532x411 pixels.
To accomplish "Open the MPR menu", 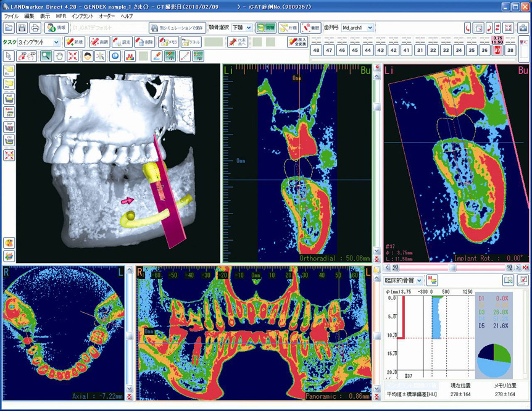I will (61, 15).
